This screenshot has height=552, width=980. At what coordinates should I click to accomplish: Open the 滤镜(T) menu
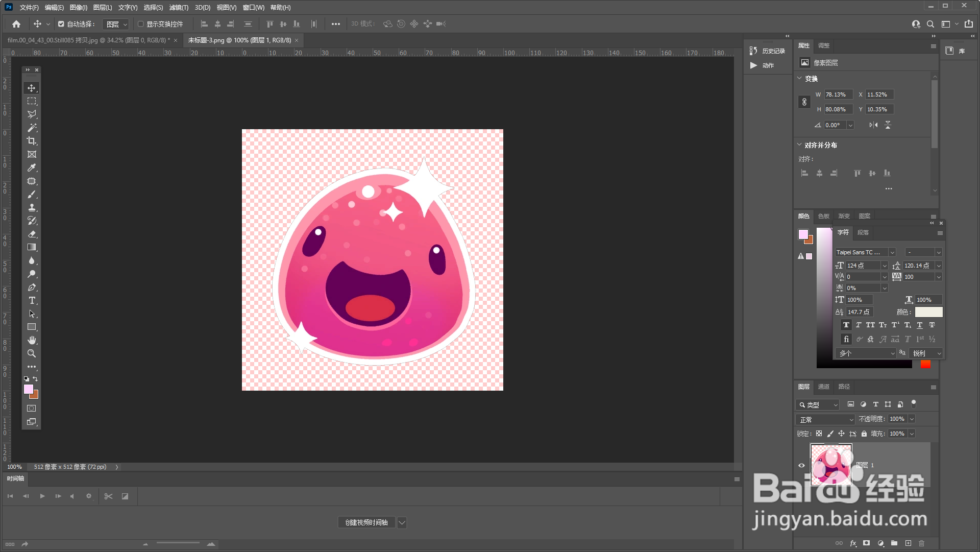(x=179, y=7)
